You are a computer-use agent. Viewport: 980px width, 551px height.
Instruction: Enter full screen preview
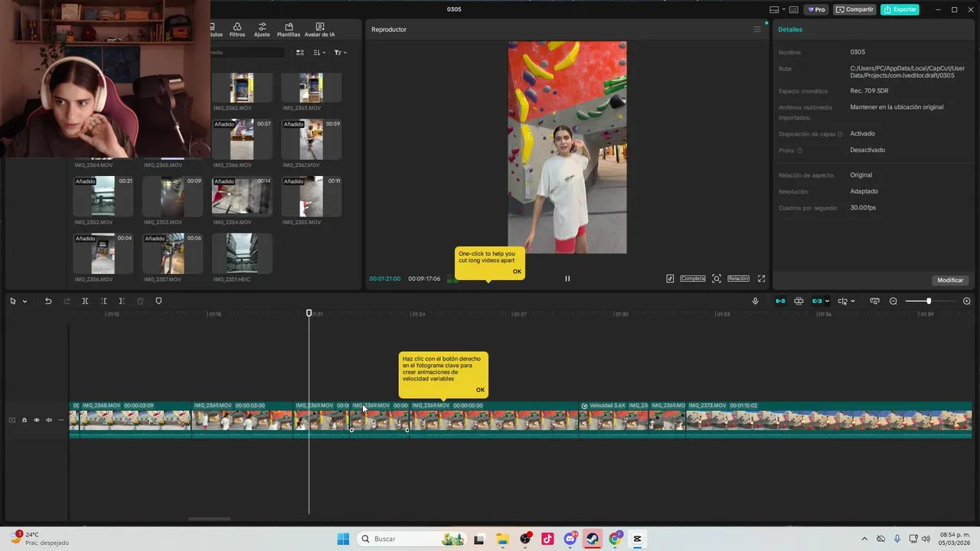[x=761, y=279]
